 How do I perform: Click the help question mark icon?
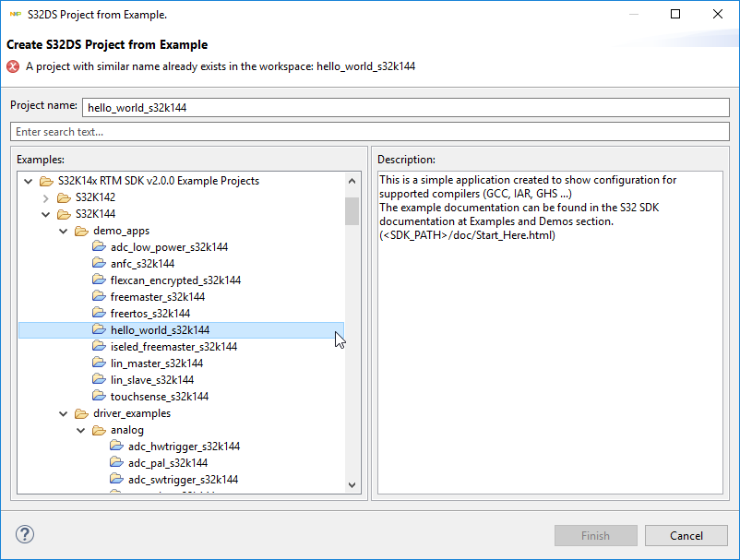coord(25,535)
